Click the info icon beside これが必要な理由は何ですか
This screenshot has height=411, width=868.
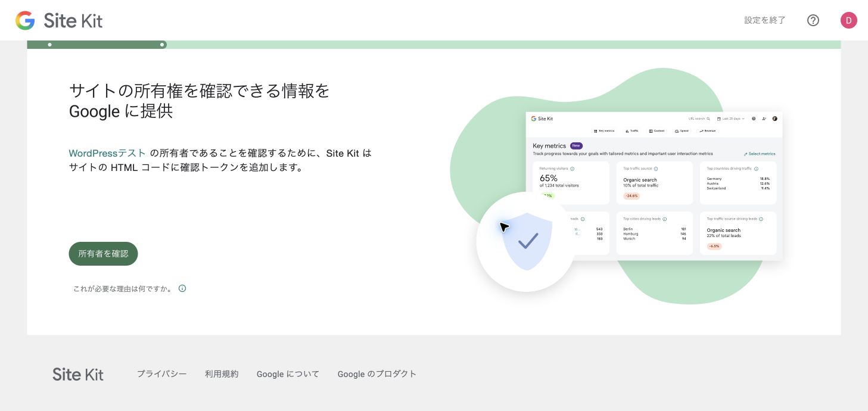coord(182,288)
